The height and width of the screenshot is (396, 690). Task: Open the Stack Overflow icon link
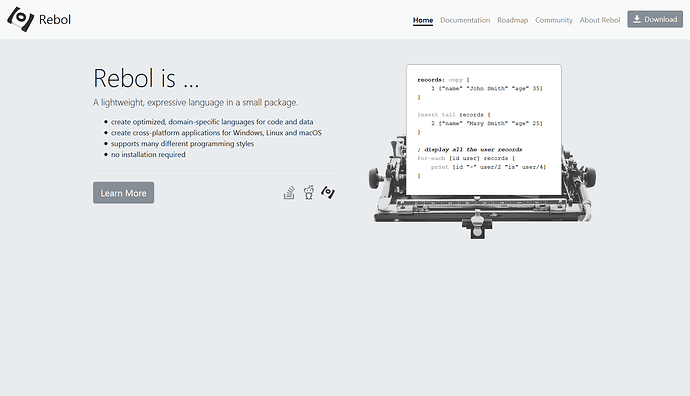point(289,192)
